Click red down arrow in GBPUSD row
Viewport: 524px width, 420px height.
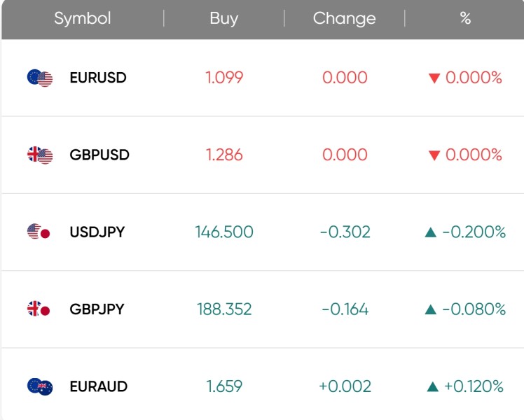[434, 155]
